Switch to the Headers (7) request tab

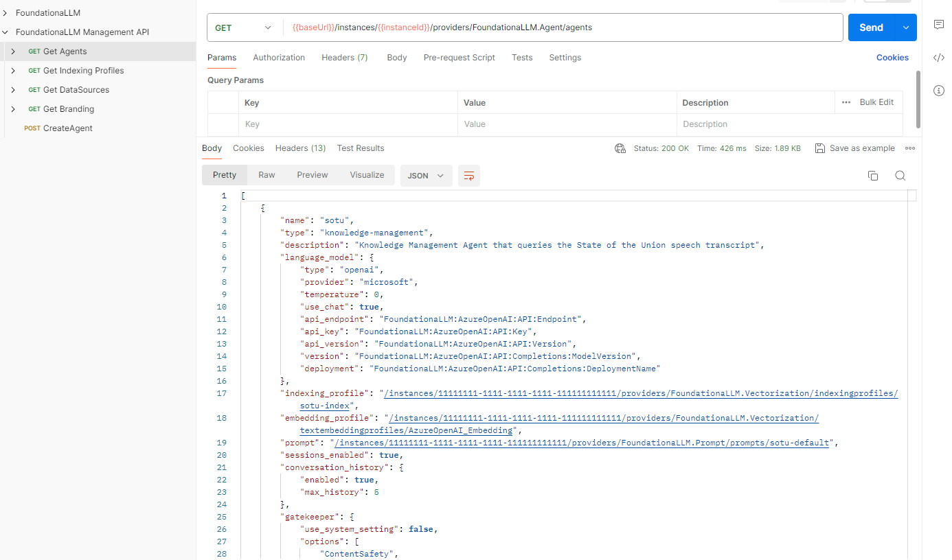click(345, 58)
